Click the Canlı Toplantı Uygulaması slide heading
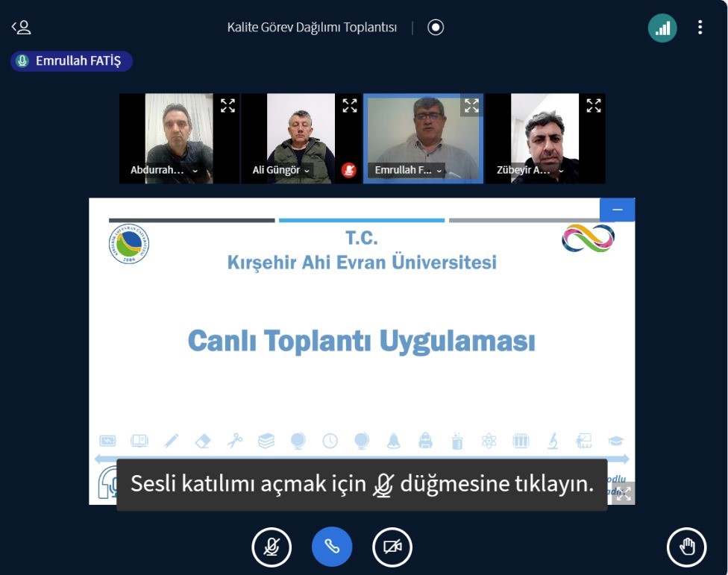 (x=362, y=341)
